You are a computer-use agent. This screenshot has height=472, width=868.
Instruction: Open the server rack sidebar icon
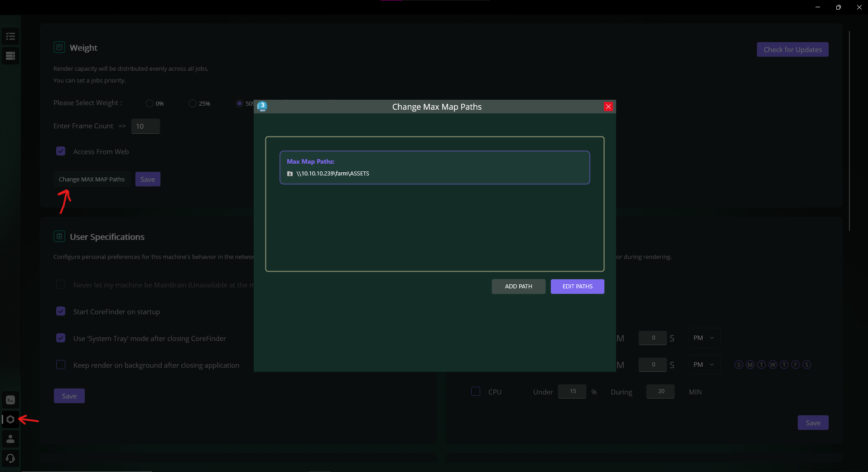point(10,56)
